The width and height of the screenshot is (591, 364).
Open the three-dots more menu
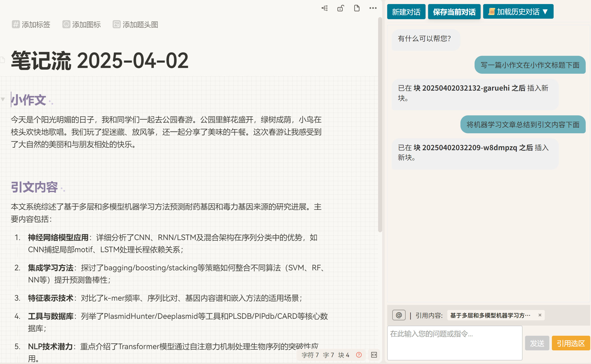[373, 8]
